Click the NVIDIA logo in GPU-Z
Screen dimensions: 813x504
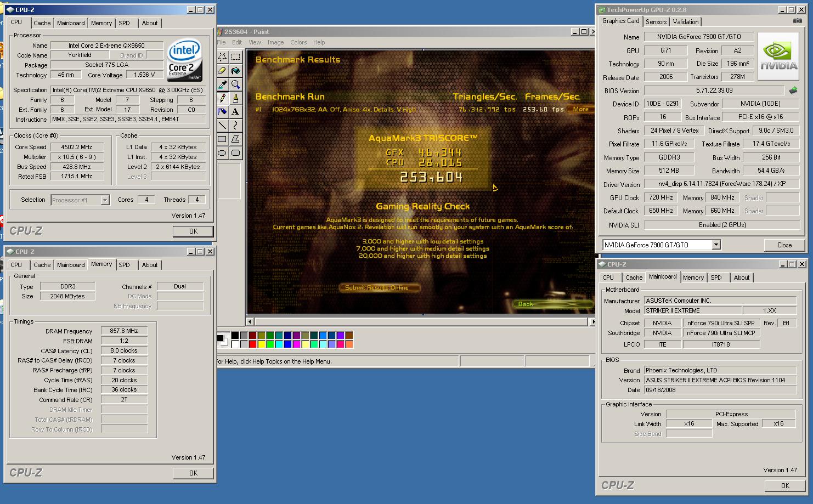pos(778,56)
